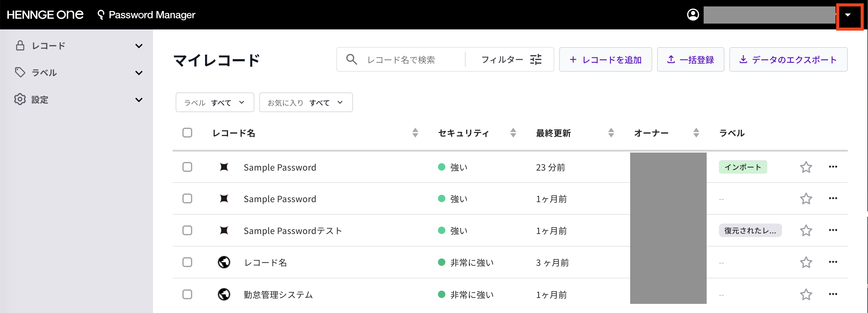Screen dimensions: 868x313
Task: Click the user account avatar icon
Action: [x=693, y=14]
